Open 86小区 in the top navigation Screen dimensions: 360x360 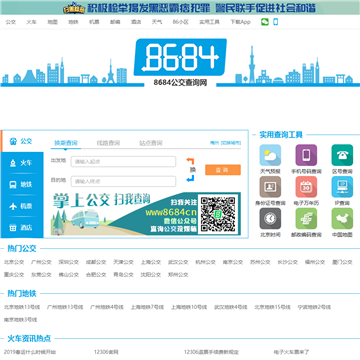tap(180, 22)
